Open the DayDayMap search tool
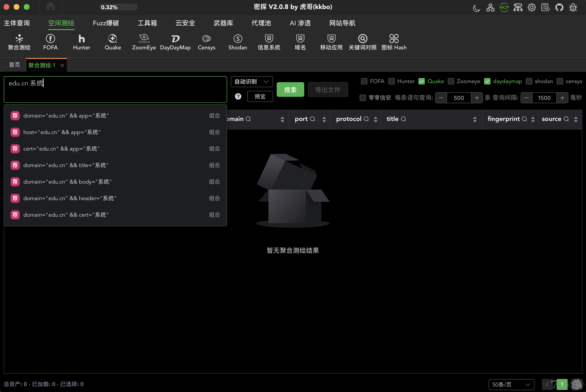 tap(175, 42)
